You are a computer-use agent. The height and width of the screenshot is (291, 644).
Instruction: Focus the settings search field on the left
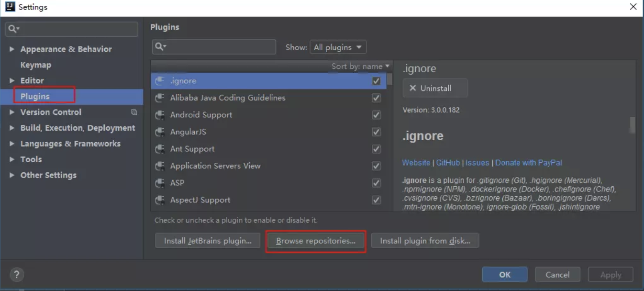point(77,29)
